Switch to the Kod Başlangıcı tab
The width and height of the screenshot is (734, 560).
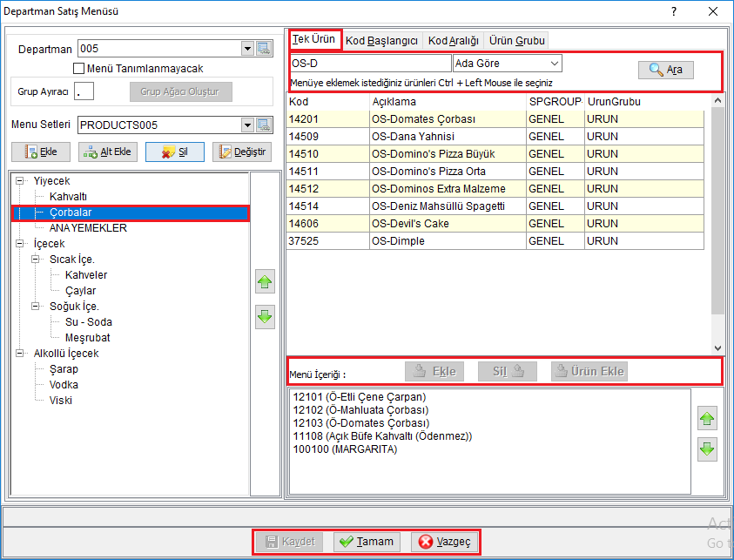point(381,41)
